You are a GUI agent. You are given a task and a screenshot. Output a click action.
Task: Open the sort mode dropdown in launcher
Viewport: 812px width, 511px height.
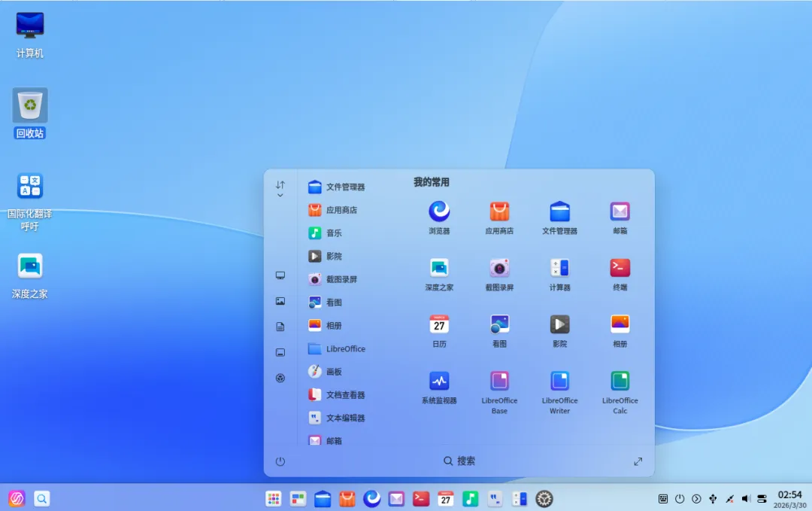point(280,189)
